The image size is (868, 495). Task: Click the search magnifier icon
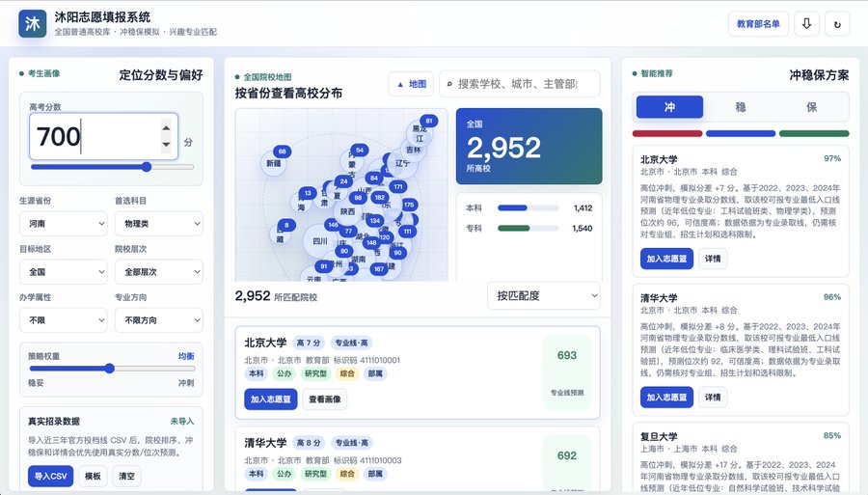click(449, 84)
